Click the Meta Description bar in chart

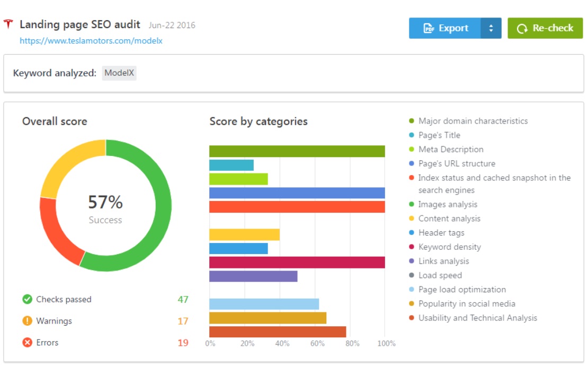(238, 179)
